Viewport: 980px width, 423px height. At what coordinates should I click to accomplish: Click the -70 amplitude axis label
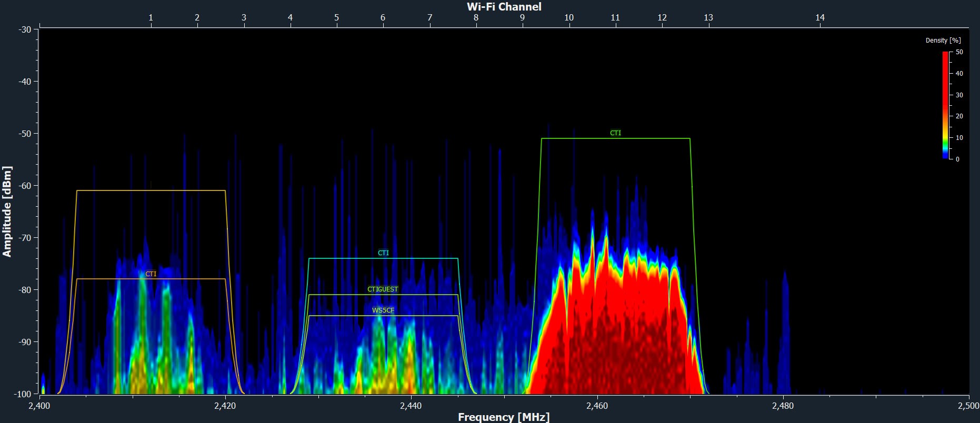point(25,238)
